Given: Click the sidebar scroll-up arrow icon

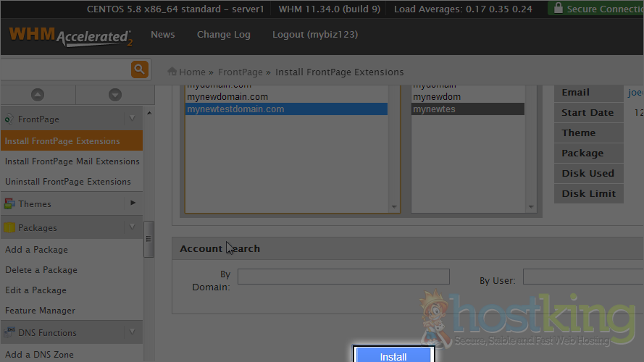Looking at the screenshot, I should coord(38,95).
